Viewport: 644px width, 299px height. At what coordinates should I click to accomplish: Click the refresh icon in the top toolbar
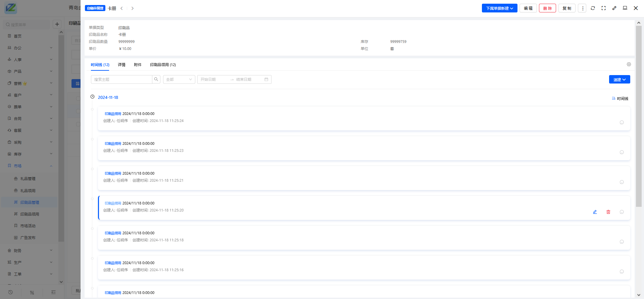point(593,8)
